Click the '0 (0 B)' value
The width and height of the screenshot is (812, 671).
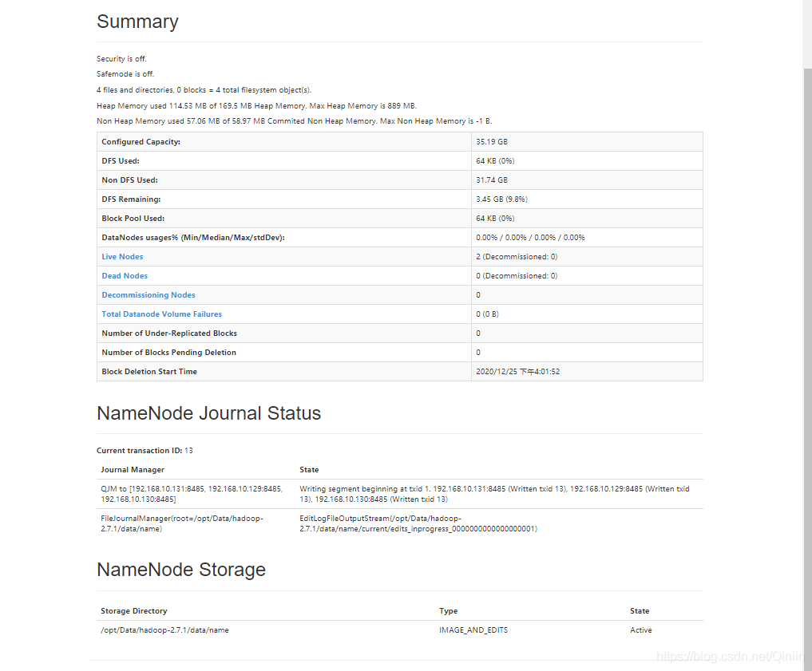click(x=487, y=314)
